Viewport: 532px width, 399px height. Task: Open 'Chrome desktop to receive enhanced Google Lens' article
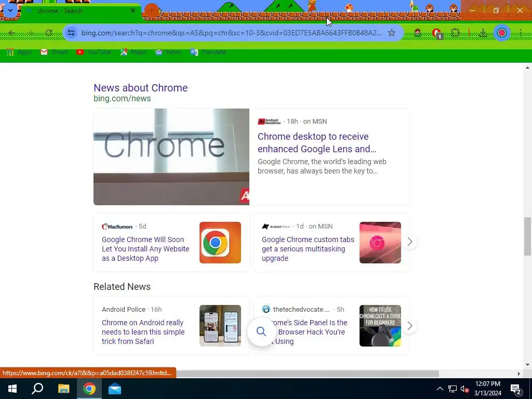point(317,142)
